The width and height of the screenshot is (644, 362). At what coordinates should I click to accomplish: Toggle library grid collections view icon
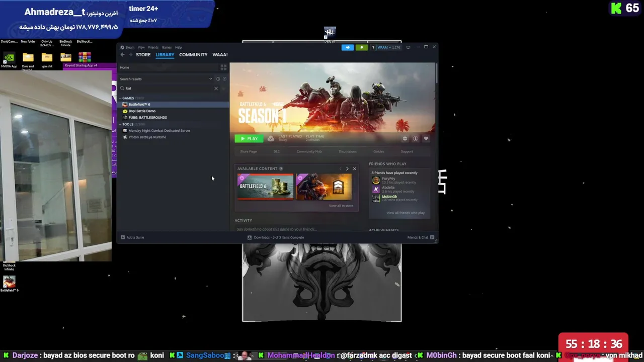(x=223, y=67)
